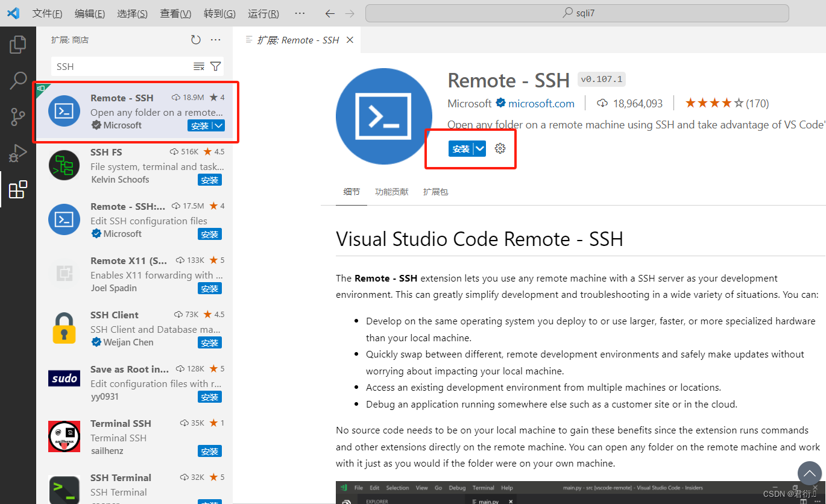Select the Extensions view icon
The height and width of the screenshot is (504, 826).
coord(18,189)
